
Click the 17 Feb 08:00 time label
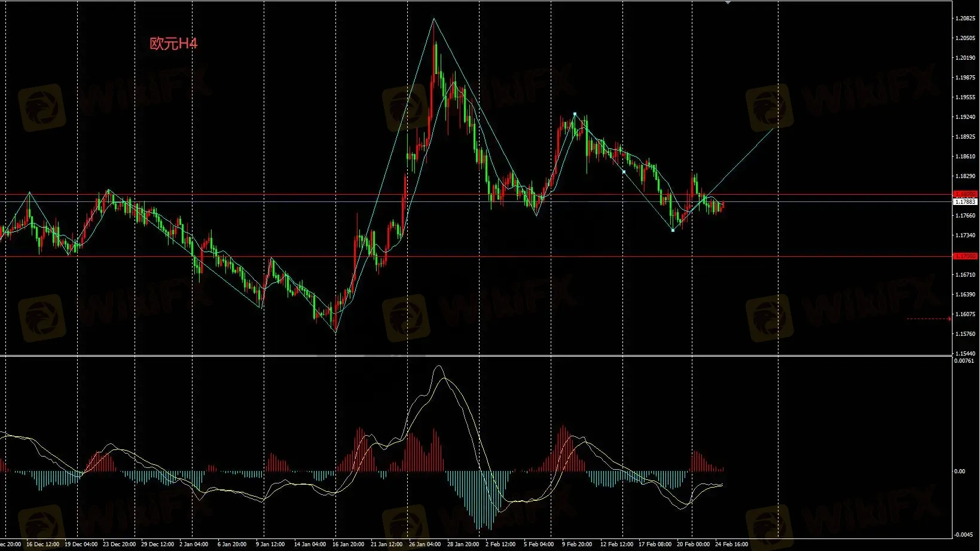(x=655, y=544)
